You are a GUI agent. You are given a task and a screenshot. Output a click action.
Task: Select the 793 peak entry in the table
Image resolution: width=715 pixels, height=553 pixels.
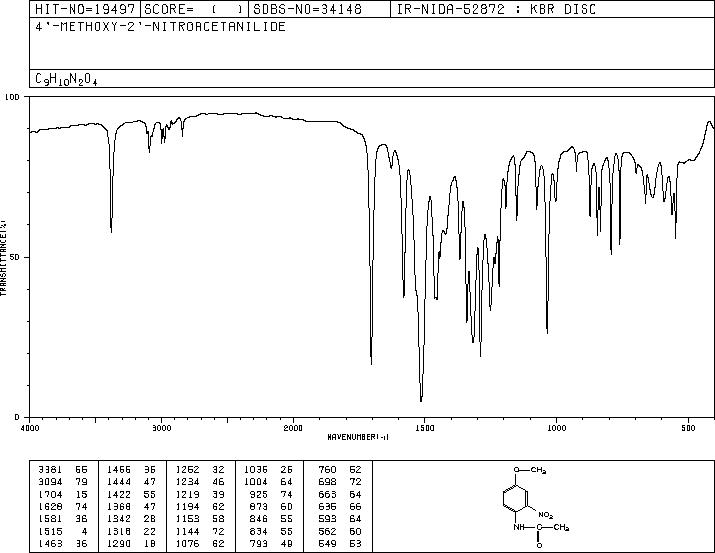tap(272, 543)
